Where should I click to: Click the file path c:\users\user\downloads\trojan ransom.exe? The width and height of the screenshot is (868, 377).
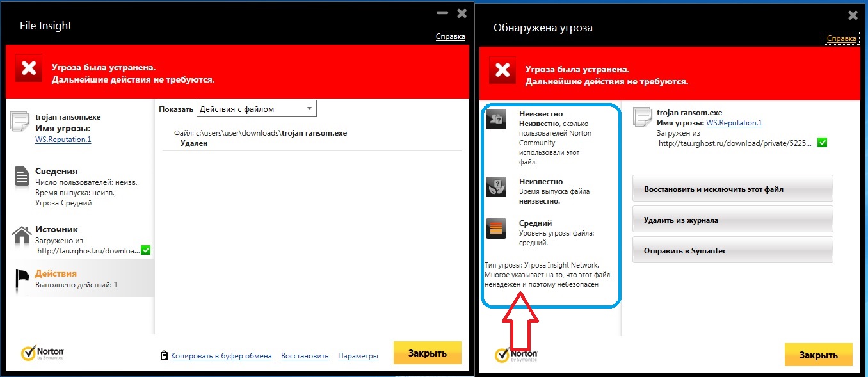pyautogui.click(x=271, y=133)
